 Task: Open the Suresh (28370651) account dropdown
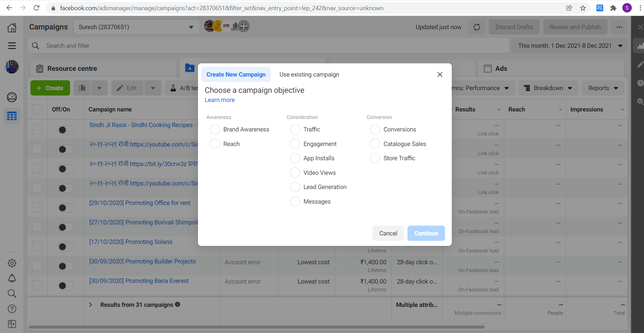point(136,27)
